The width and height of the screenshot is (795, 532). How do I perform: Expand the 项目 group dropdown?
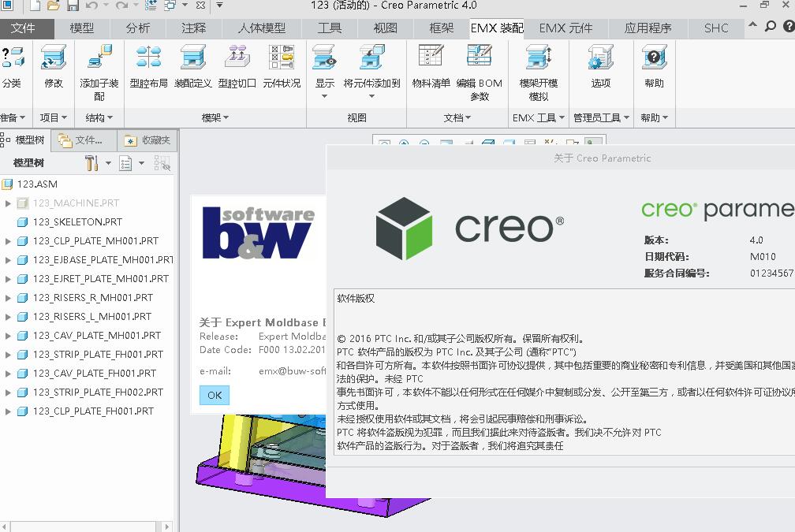coord(52,117)
